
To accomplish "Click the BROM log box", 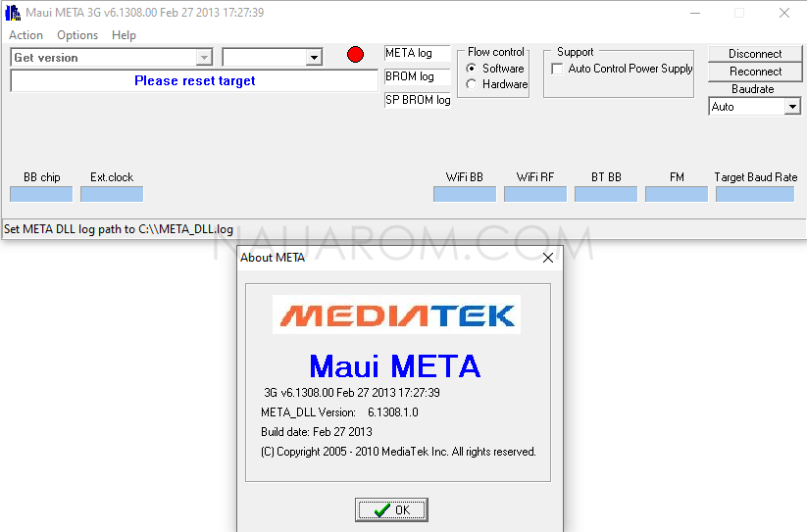I will click(418, 76).
